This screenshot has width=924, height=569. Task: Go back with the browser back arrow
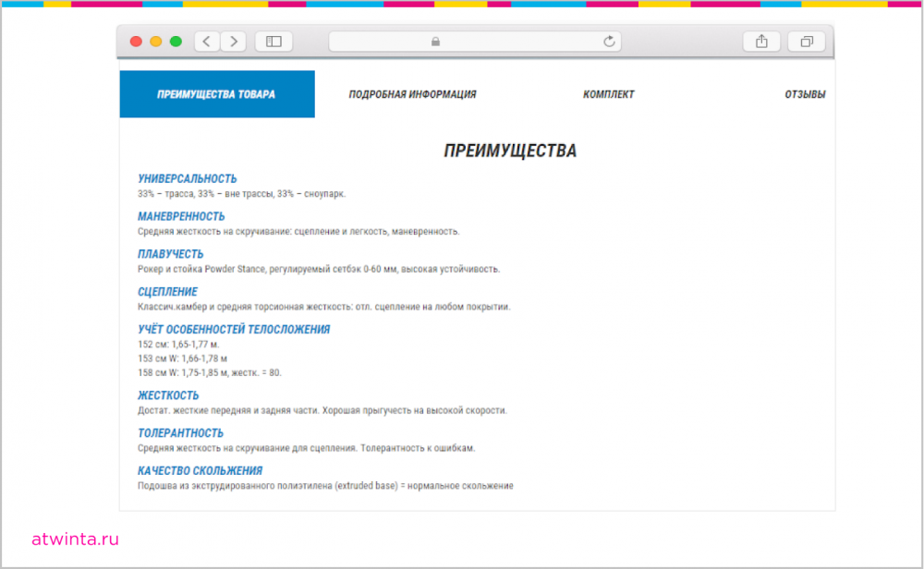207,42
